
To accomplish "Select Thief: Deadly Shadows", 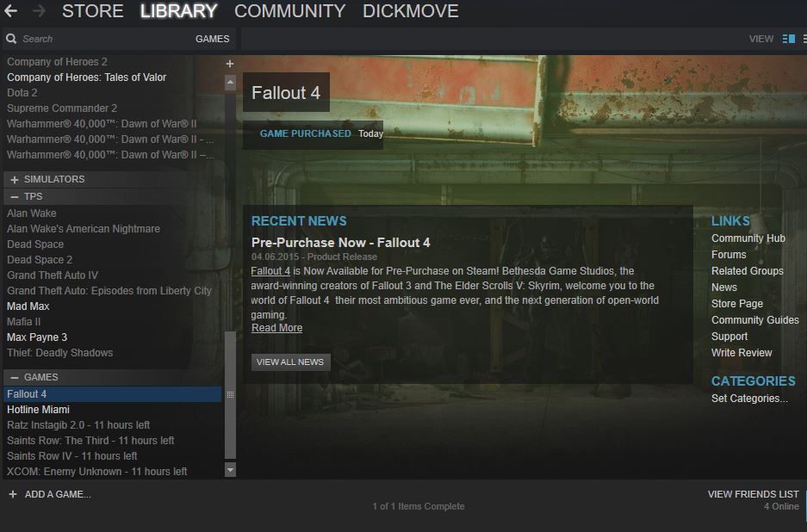I will tap(59, 353).
